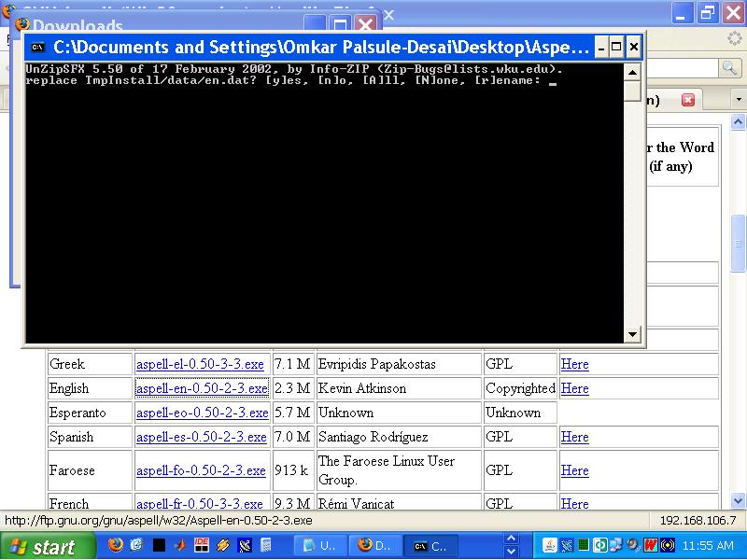
Task: Open the 'Here' link in the Spanish row
Action: tap(574, 437)
